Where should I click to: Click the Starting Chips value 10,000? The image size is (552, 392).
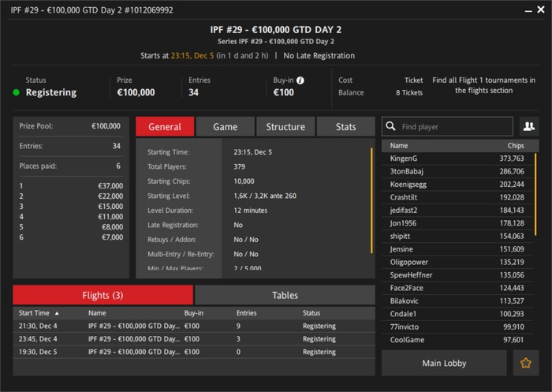click(x=244, y=181)
